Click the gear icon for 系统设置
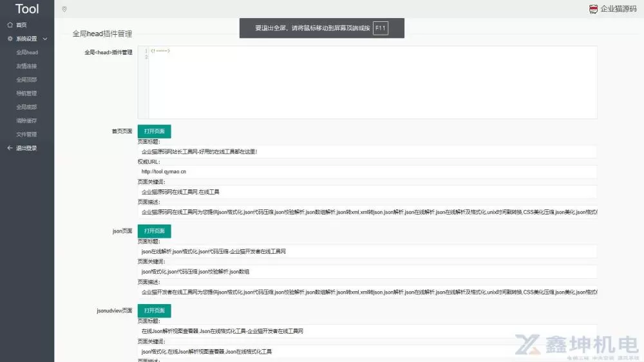The image size is (644, 362). (10, 39)
